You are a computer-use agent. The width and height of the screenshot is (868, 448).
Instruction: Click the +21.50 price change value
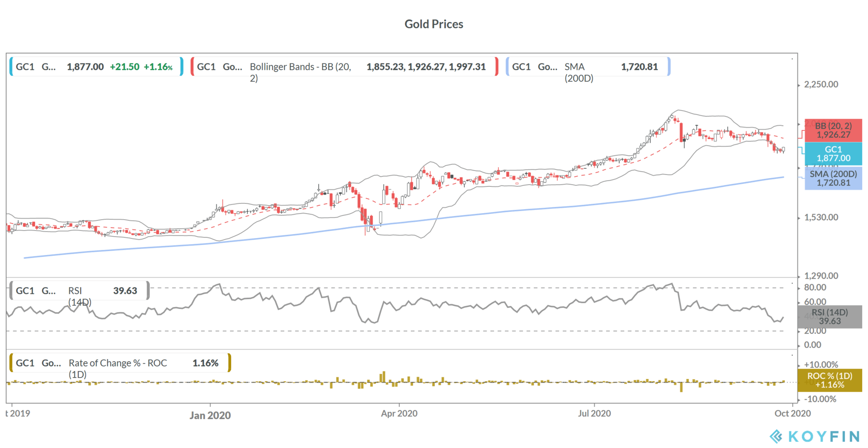(124, 67)
